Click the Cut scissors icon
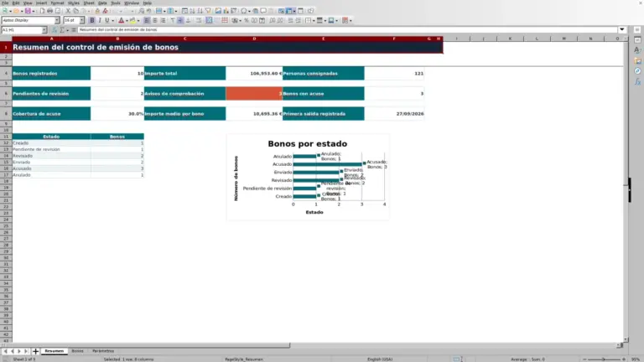This screenshot has height=362, width=644. pos(68,11)
